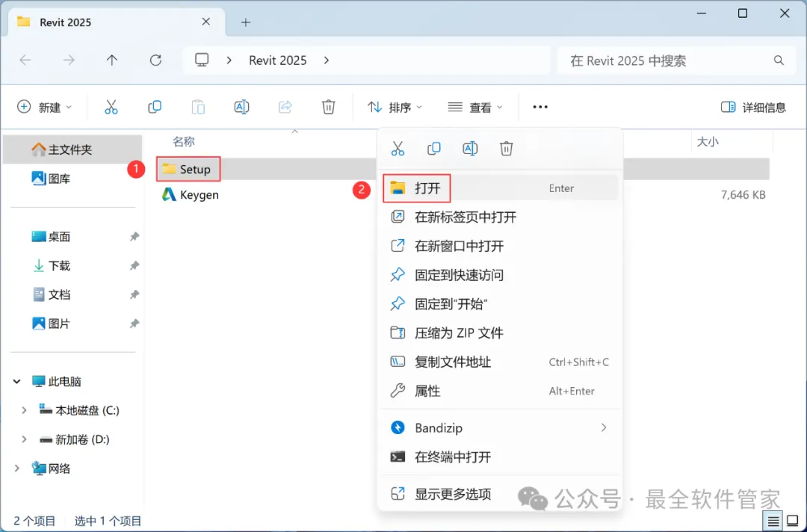
Task: Choose 复制文件地址
Action: 500,362
